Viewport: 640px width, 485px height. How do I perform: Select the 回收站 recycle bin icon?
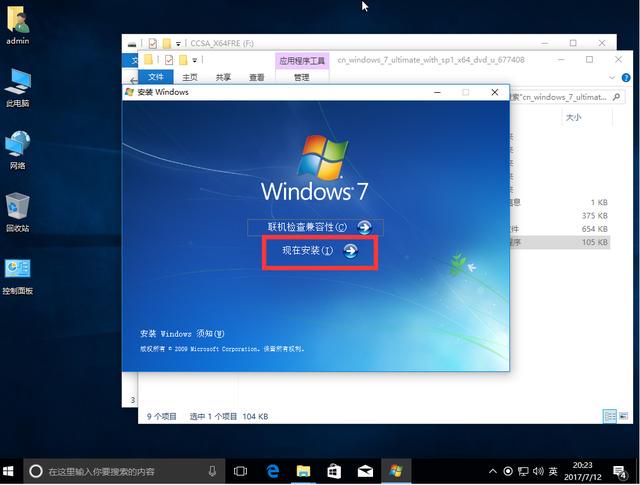click(x=18, y=212)
